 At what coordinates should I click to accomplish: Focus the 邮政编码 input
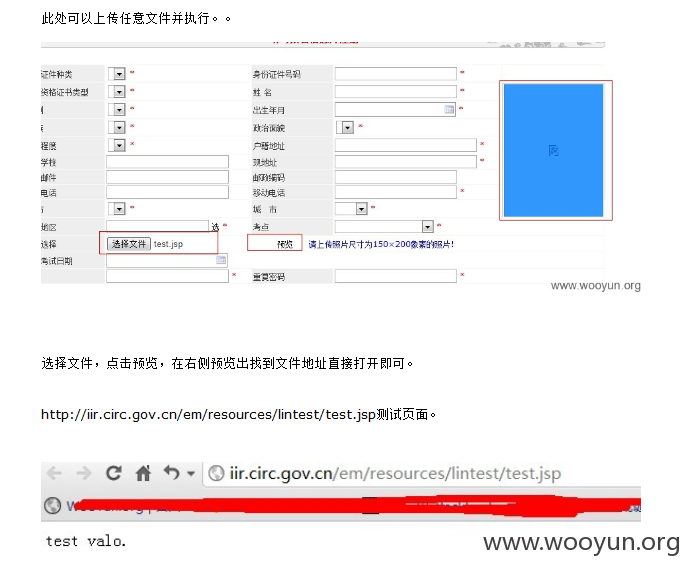click(x=395, y=177)
